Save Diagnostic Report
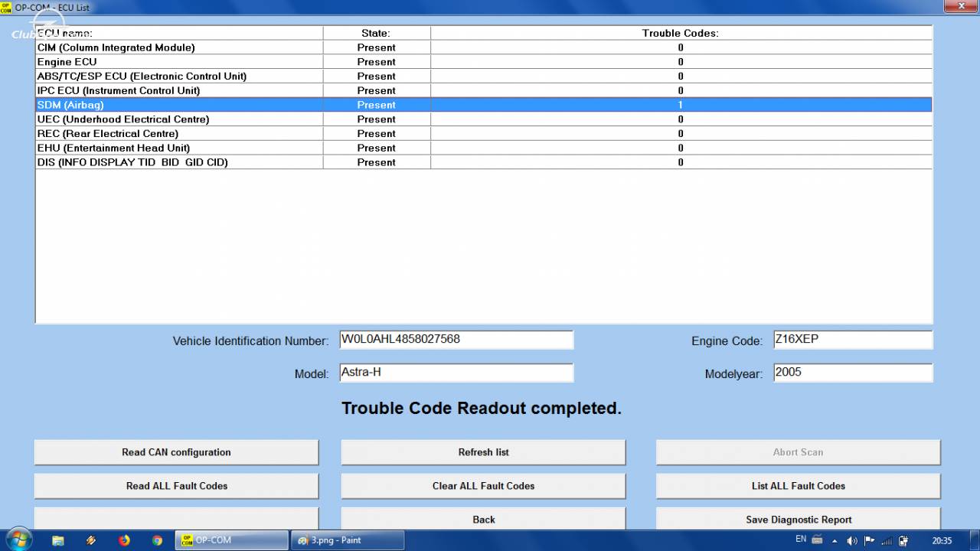 798,518
